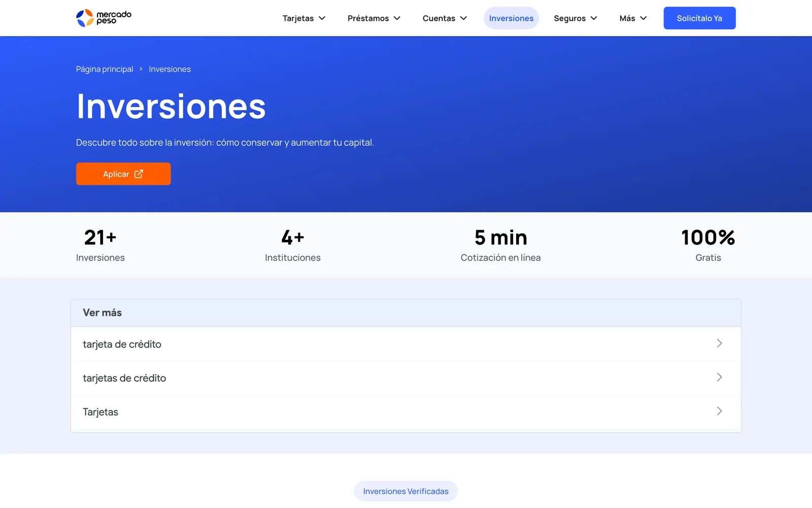Click the Inversiones Verificadas pill

click(406, 491)
